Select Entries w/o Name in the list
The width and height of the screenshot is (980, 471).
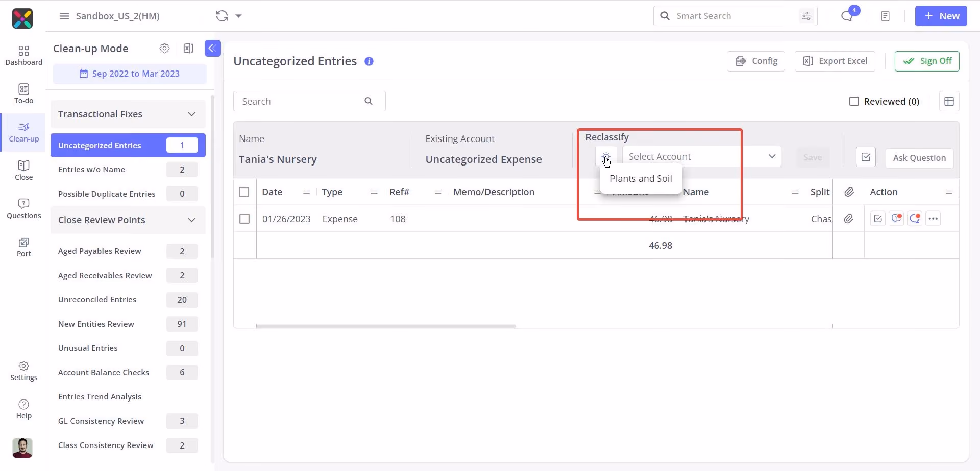pos(128,170)
